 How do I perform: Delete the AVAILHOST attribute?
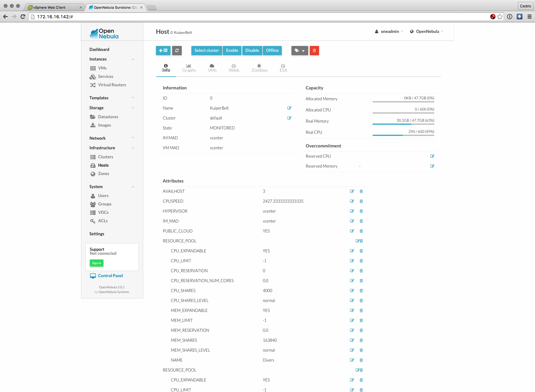point(361,191)
